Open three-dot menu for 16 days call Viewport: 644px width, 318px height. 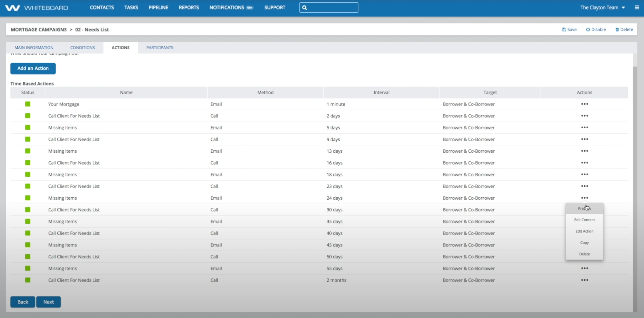[x=584, y=163]
